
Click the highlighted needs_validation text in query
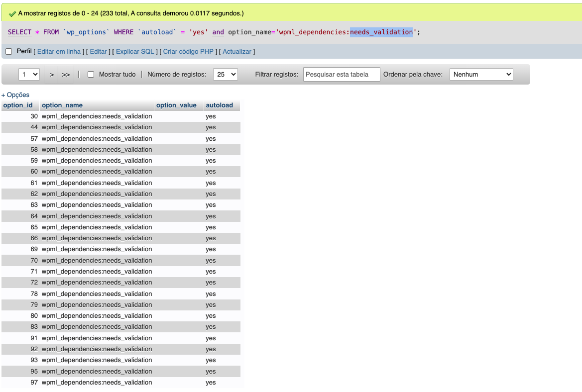pos(381,32)
